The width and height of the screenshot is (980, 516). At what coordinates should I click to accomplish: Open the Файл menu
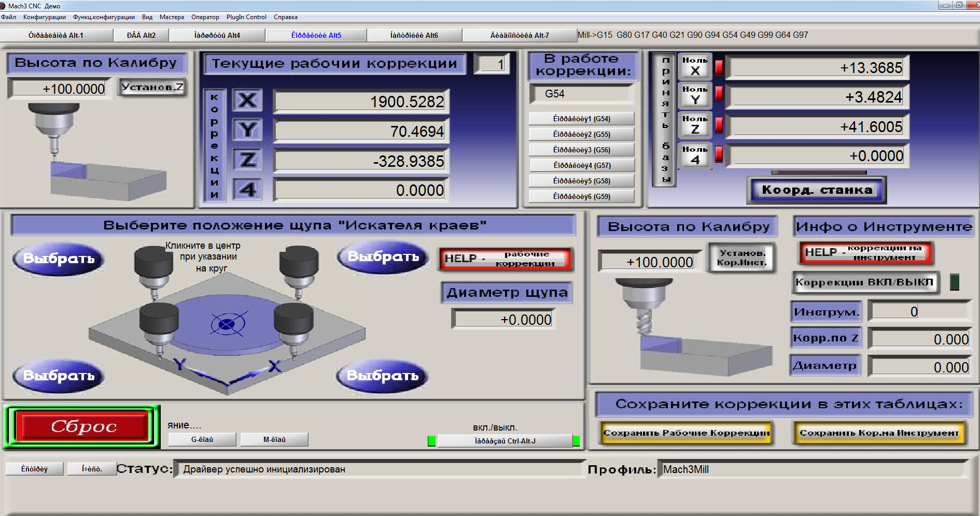click(x=9, y=17)
